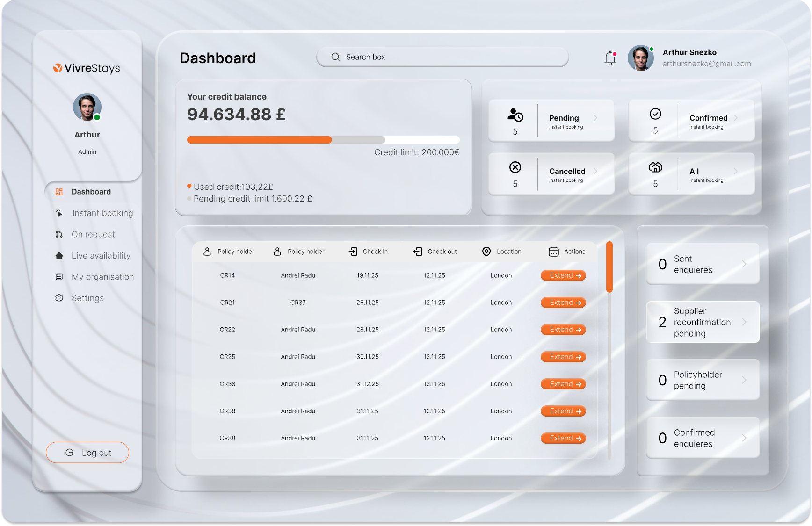The height and width of the screenshot is (526, 812).
Task: Expand Supplier reconfirmation pending chevron
Action: (x=744, y=322)
